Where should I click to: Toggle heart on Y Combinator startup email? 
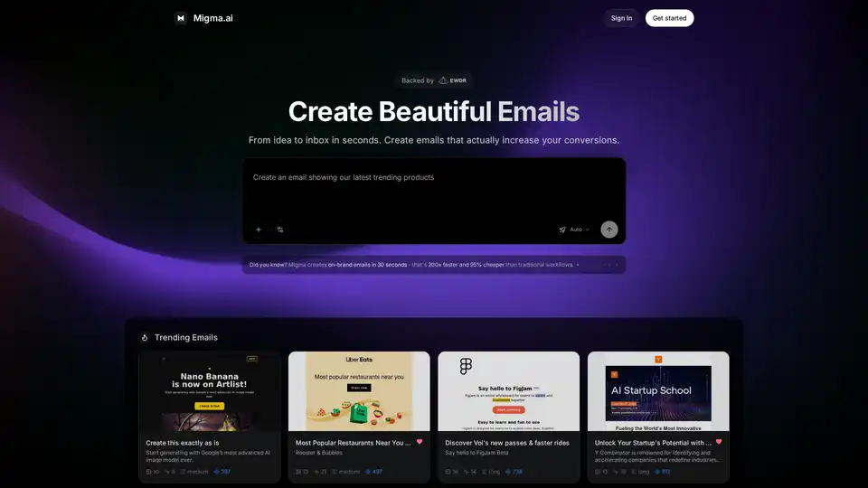point(719,443)
